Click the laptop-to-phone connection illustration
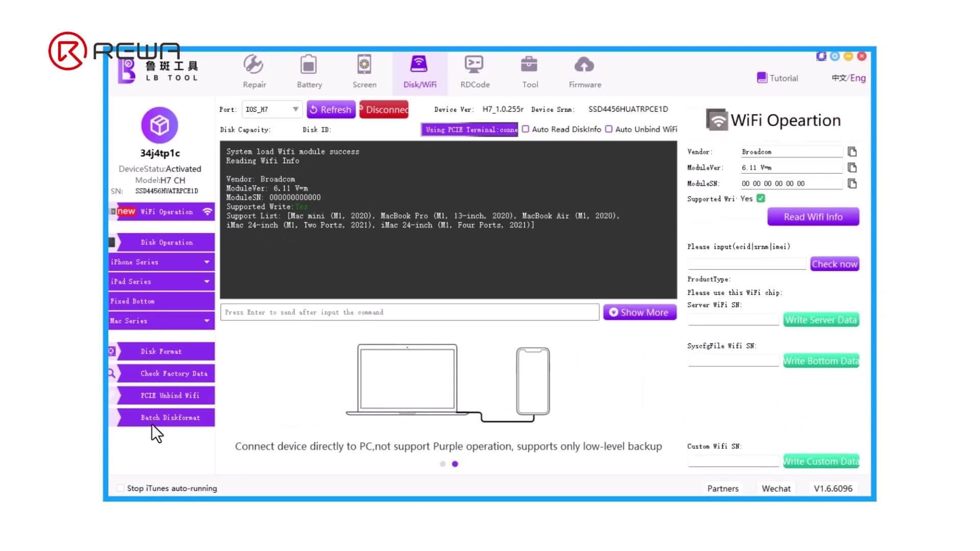The width and height of the screenshot is (980, 551). tap(448, 383)
